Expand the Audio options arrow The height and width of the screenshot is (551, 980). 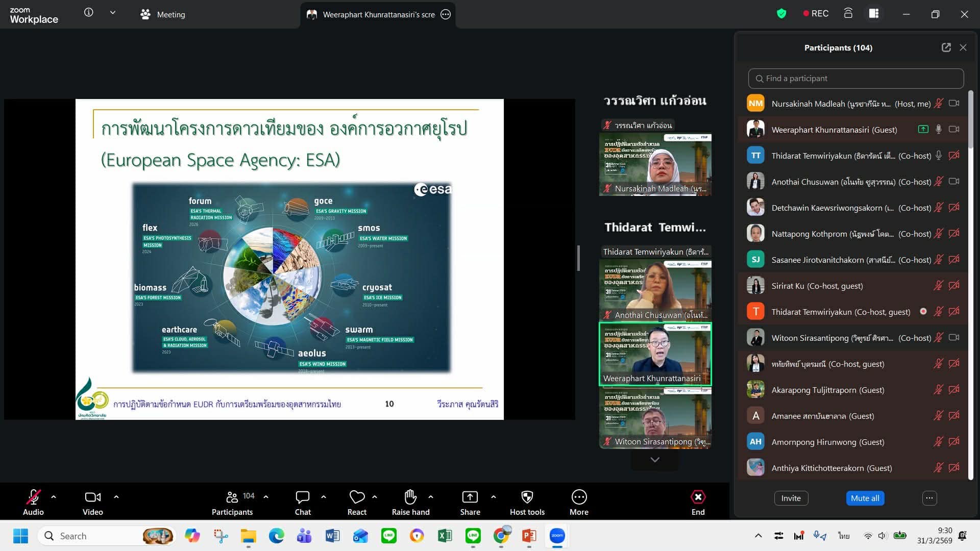pos(54,496)
